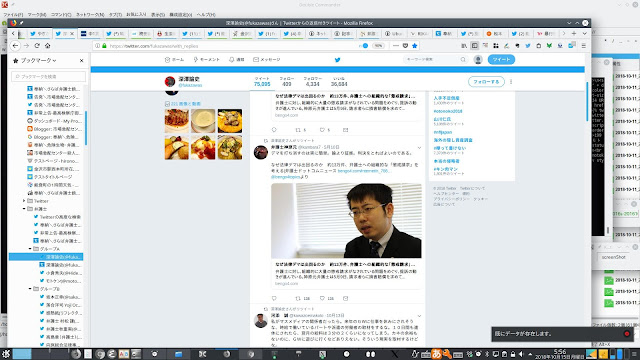Open the Firefox hamburger menu
Image resolution: width=640 pixels, height=360 pixels.
pyautogui.click(x=584, y=46)
